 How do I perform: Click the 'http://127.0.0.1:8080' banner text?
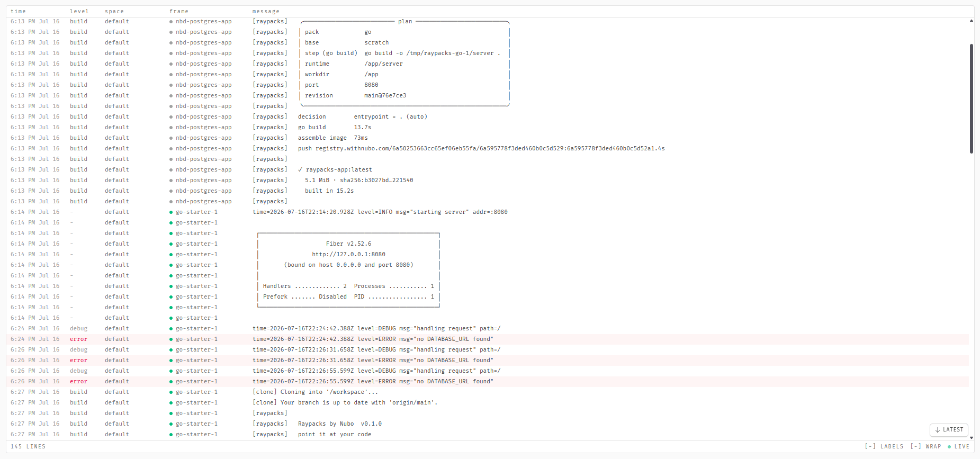348,254
